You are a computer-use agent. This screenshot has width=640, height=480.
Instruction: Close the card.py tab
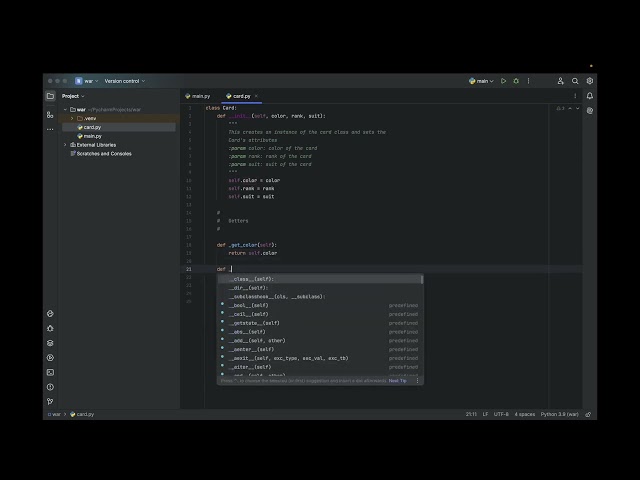(x=256, y=96)
